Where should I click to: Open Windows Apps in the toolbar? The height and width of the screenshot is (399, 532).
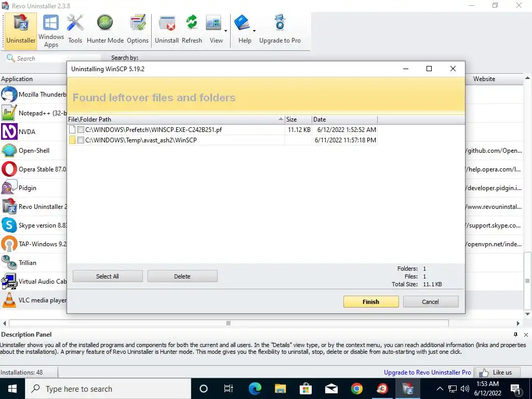pyautogui.click(x=51, y=31)
